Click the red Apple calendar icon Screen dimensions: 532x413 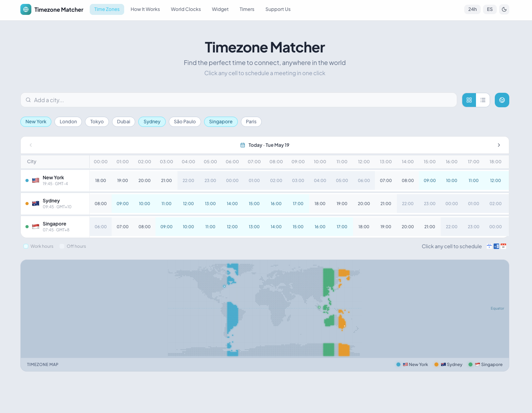tap(503, 246)
